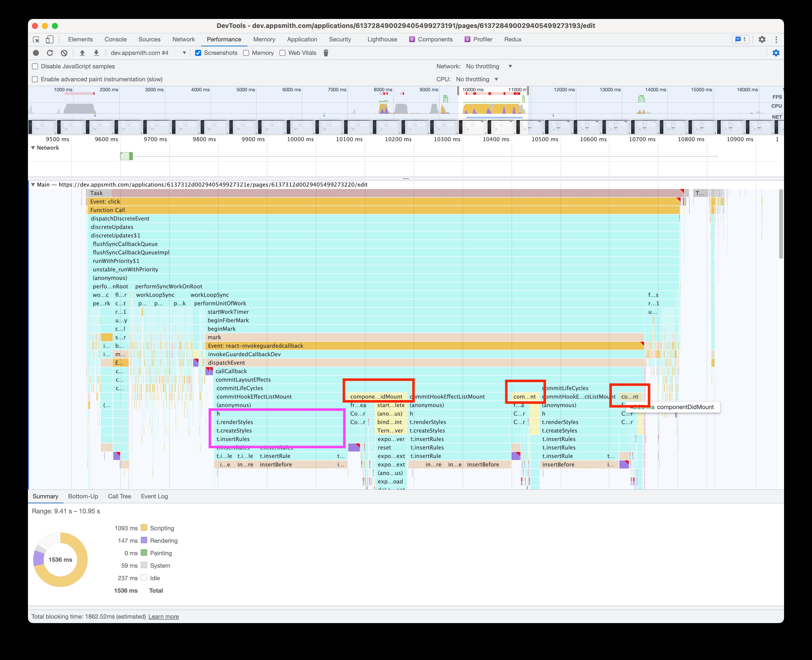Select the dispatchDiscreteEvent flame entry
The width and height of the screenshot is (812, 660).
(x=384, y=219)
